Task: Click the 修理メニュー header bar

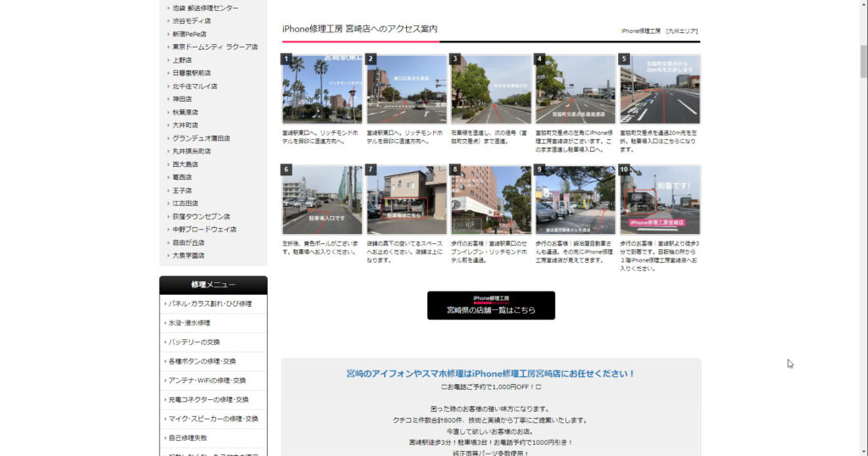Action: tap(213, 285)
